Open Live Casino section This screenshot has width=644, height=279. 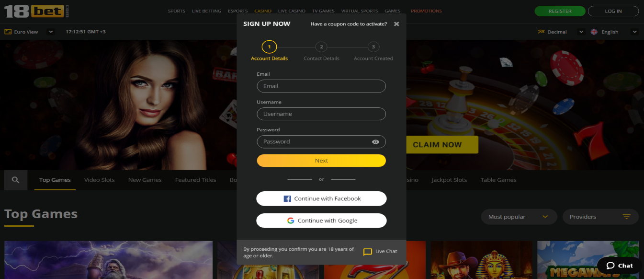coord(292,11)
